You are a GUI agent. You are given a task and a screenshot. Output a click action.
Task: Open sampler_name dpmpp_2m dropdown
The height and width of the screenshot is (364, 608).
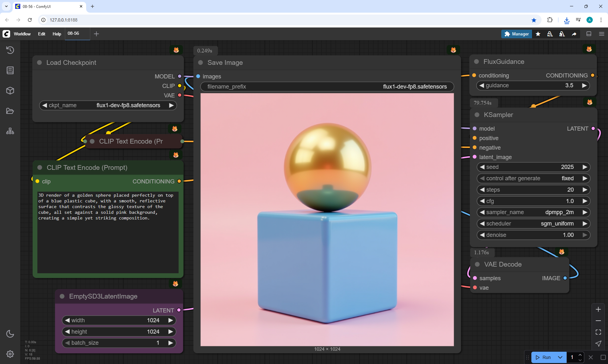click(533, 212)
